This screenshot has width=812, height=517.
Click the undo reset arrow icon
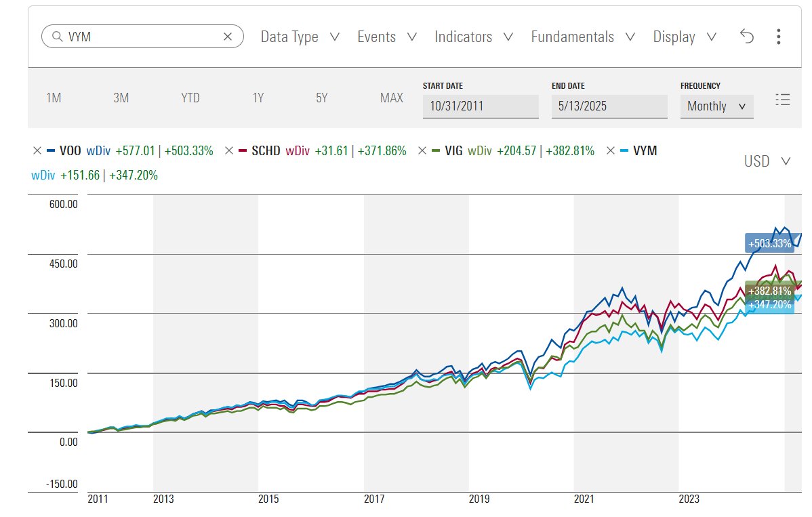point(746,36)
